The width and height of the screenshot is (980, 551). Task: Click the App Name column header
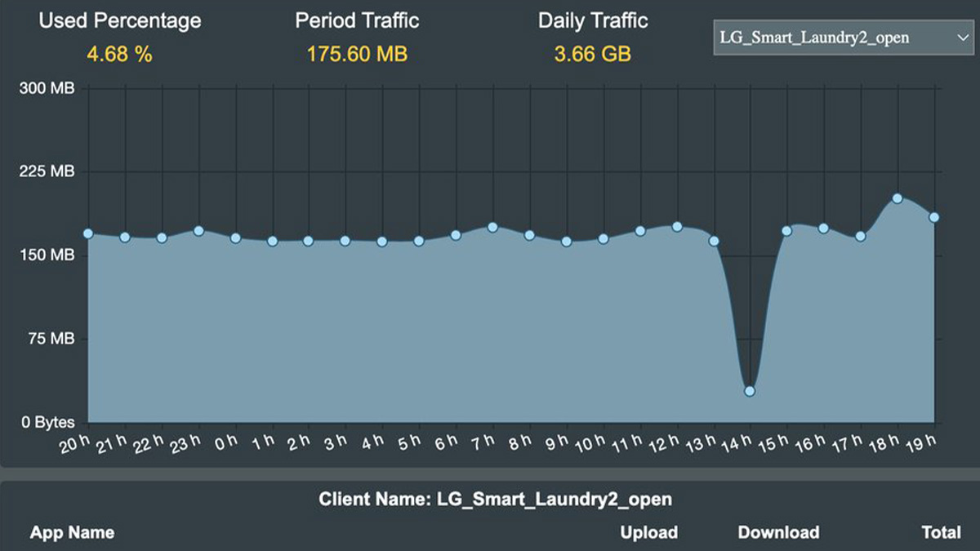(x=72, y=532)
